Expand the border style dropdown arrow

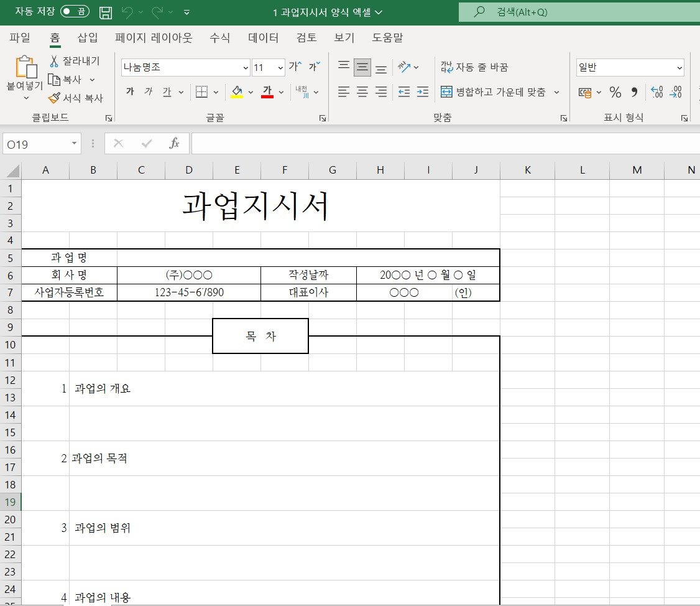point(214,91)
